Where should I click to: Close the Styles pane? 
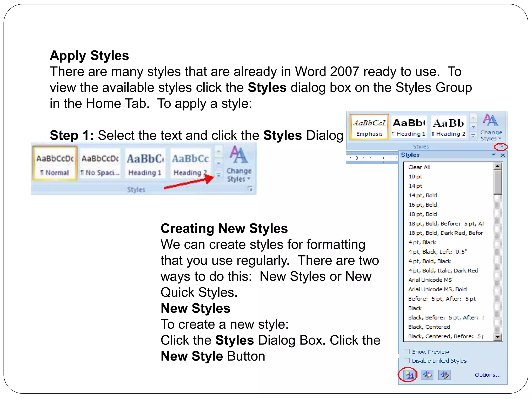click(x=503, y=155)
